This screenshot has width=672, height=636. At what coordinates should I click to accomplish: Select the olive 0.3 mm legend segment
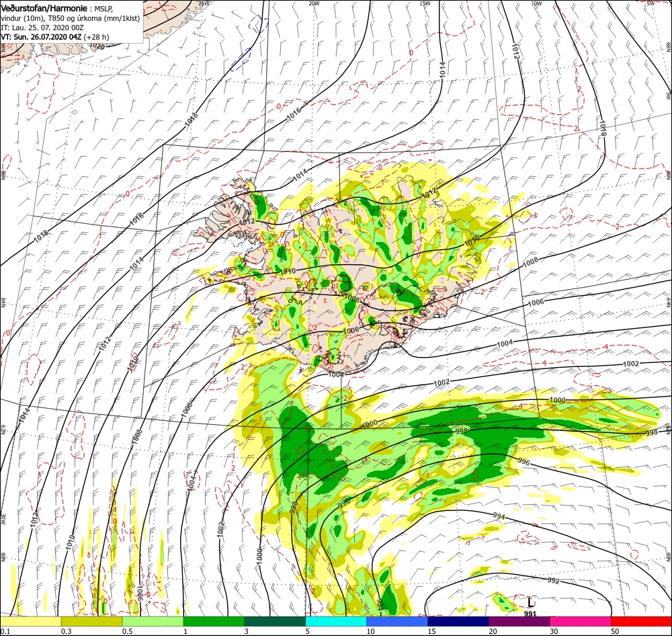(x=91, y=621)
